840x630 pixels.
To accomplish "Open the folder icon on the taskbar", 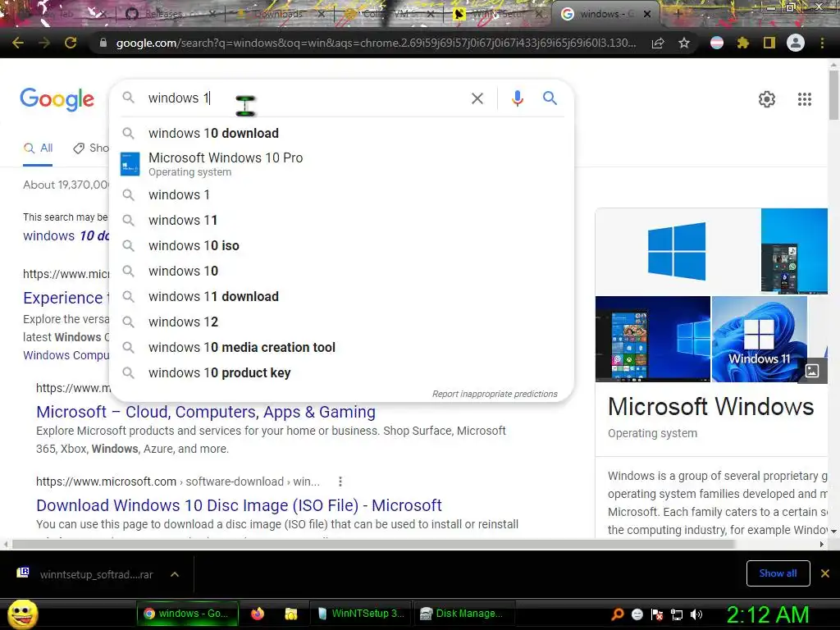I will click(291, 614).
